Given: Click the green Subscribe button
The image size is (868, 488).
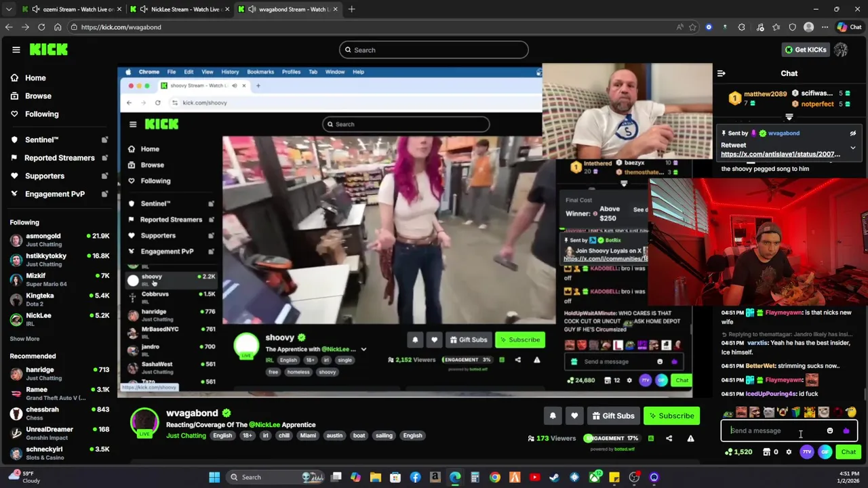Looking at the screenshot, I should pyautogui.click(x=671, y=415).
